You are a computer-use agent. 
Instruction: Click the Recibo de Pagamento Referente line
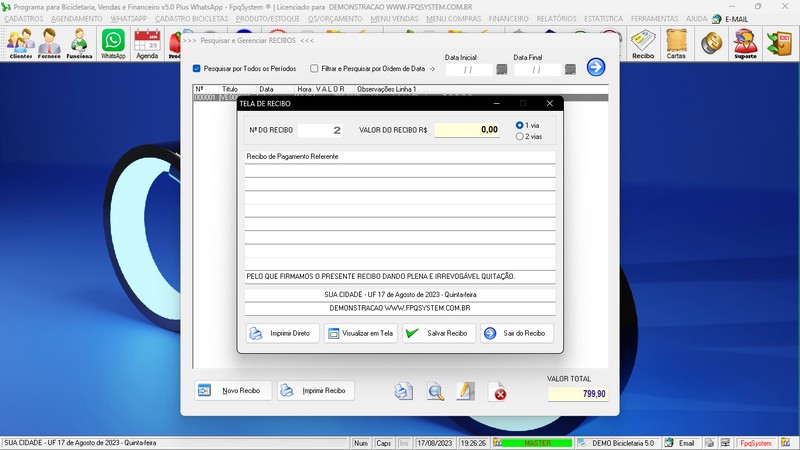[x=400, y=157]
